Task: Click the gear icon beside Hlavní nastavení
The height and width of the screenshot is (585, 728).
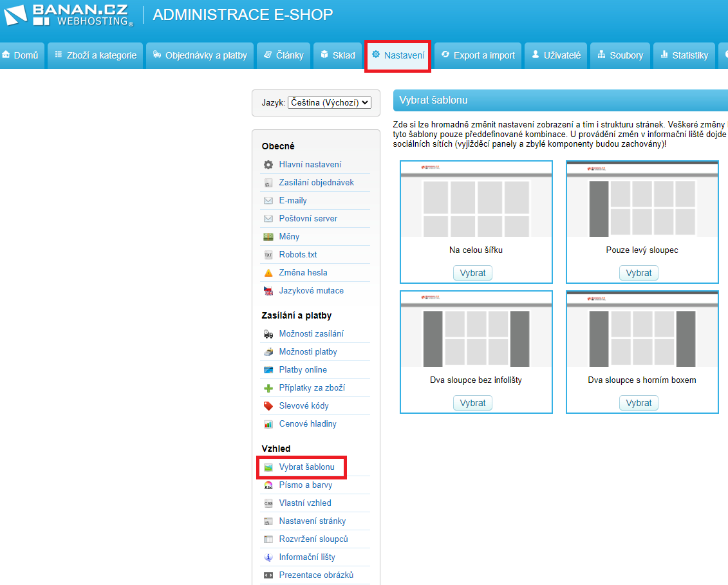Action: click(x=268, y=165)
